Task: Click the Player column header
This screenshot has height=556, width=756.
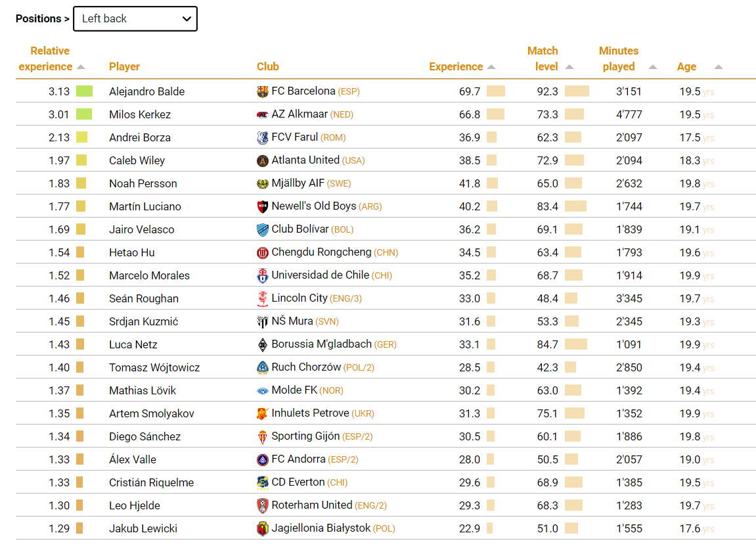Action: pyautogui.click(x=124, y=67)
